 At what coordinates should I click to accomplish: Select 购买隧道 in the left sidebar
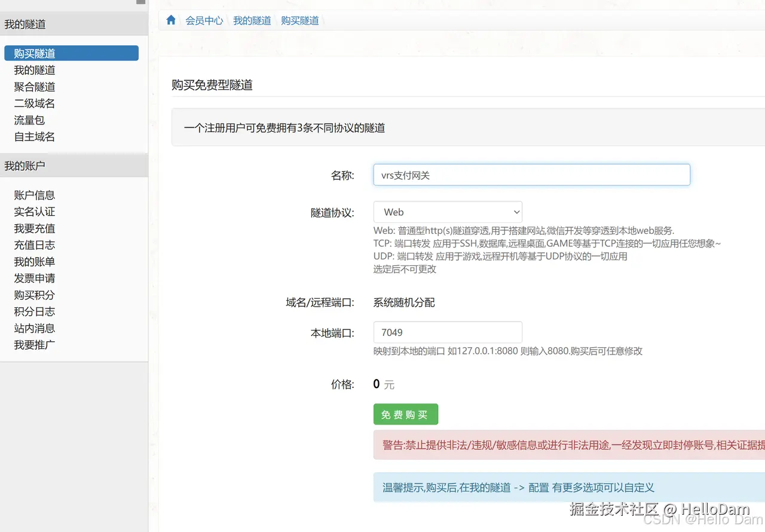(34, 53)
